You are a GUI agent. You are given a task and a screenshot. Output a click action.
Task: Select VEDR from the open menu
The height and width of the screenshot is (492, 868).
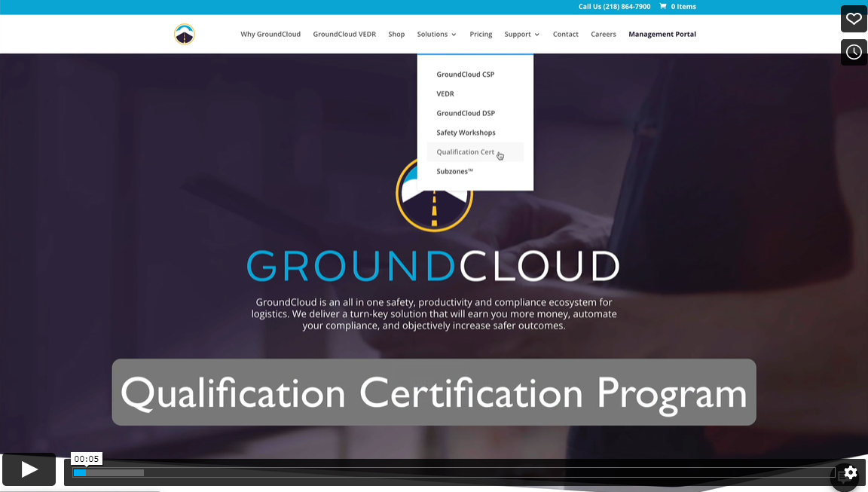445,93
